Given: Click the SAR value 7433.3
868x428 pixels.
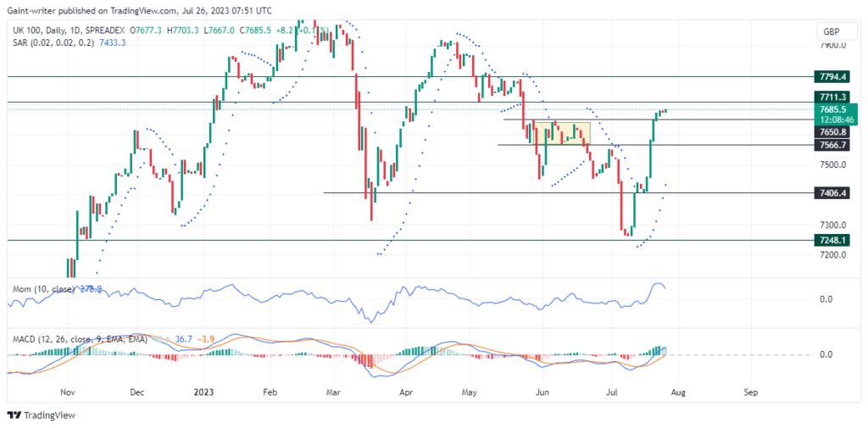Looking at the screenshot, I should pos(113,42).
